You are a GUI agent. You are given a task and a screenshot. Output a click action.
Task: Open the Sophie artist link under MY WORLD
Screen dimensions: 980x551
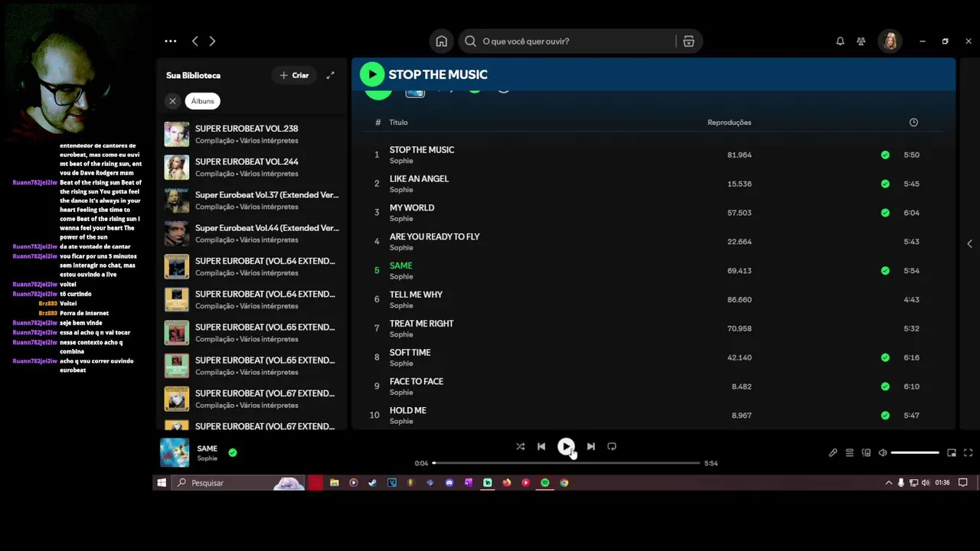401,219
